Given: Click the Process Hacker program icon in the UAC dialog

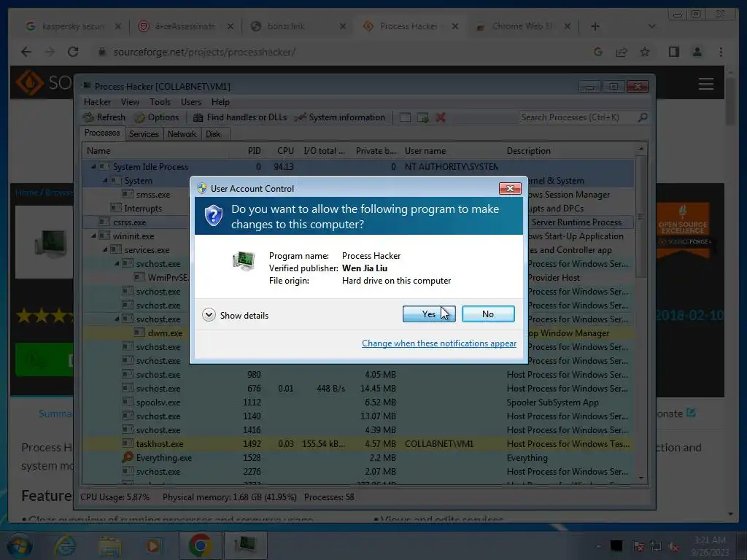Looking at the screenshot, I should (244, 260).
